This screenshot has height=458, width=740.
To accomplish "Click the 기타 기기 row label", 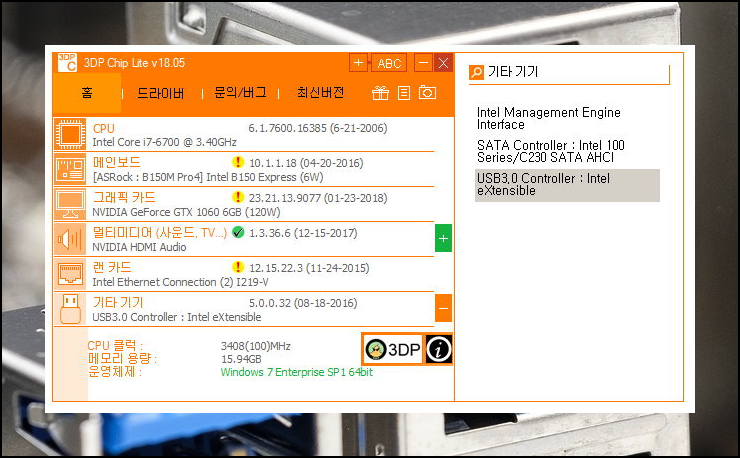I will click(118, 302).
